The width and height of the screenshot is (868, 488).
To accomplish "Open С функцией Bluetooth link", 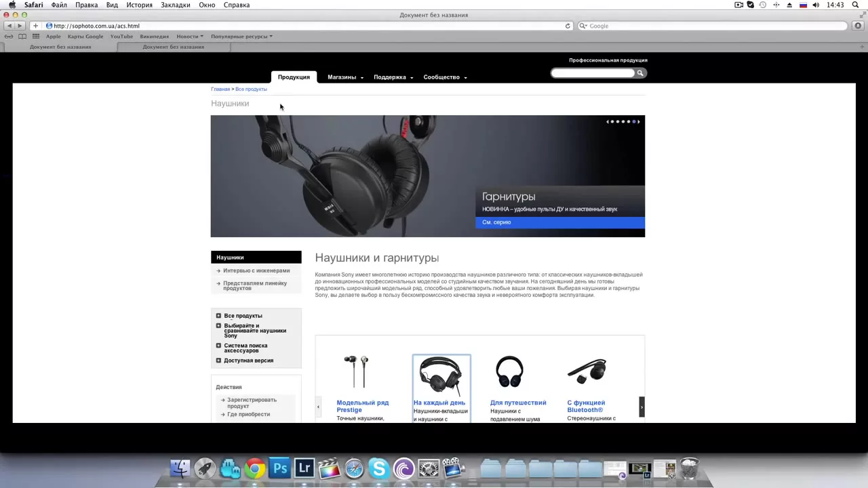I will pyautogui.click(x=587, y=406).
